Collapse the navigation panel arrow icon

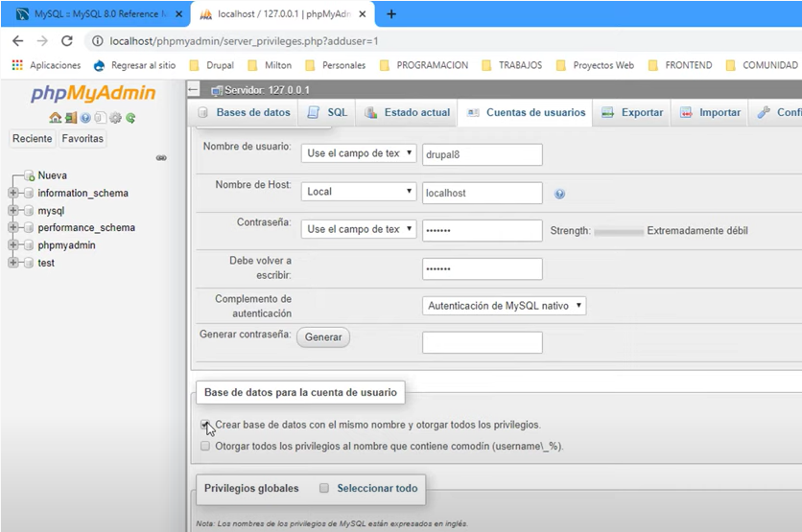pyautogui.click(x=194, y=90)
